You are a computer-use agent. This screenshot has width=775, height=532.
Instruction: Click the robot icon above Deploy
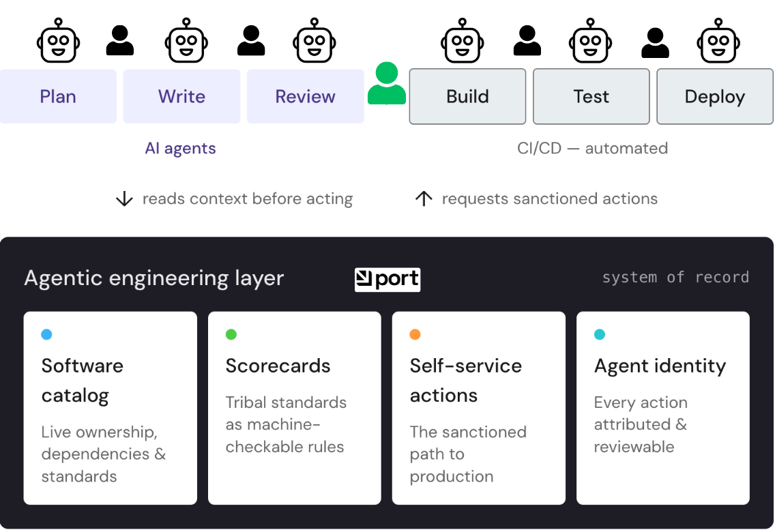pyautogui.click(x=718, y=40)
